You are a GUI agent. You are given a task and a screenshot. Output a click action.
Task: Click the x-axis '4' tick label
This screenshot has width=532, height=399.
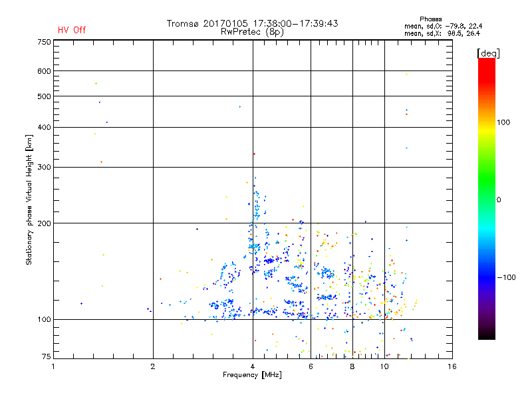click(x=253, y=366)
